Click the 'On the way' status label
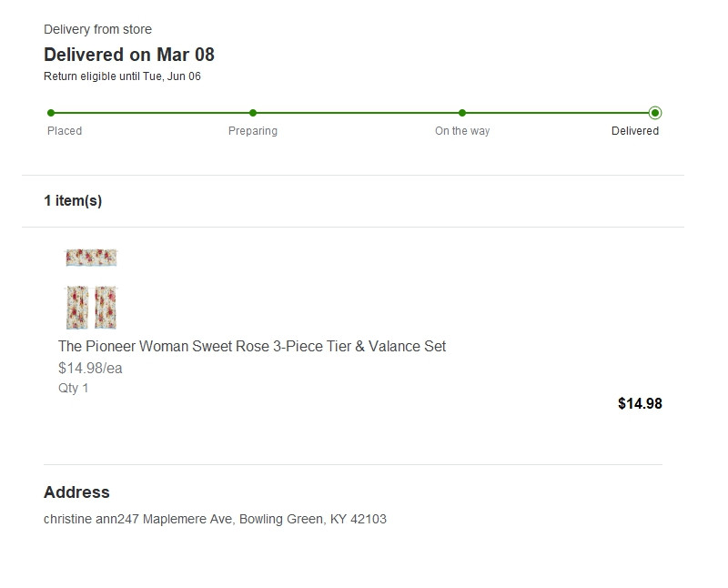Viewport: 728px width, 588px height. coord(462,131)
